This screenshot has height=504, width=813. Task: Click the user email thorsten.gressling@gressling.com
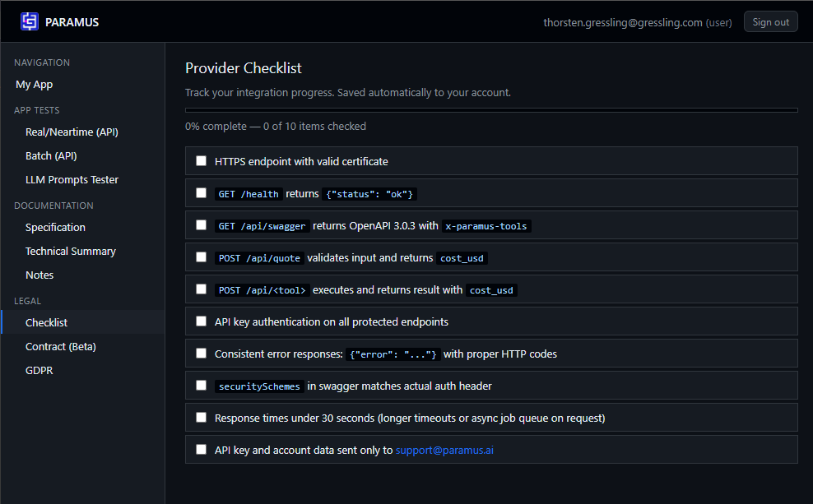tap(623, 22)
